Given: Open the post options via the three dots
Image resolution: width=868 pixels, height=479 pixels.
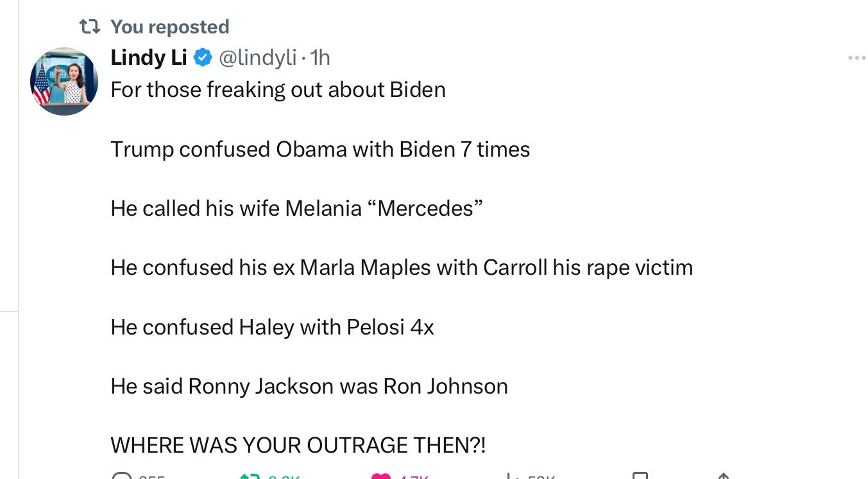Looking at the screenshot, I should tap(856, 57).
